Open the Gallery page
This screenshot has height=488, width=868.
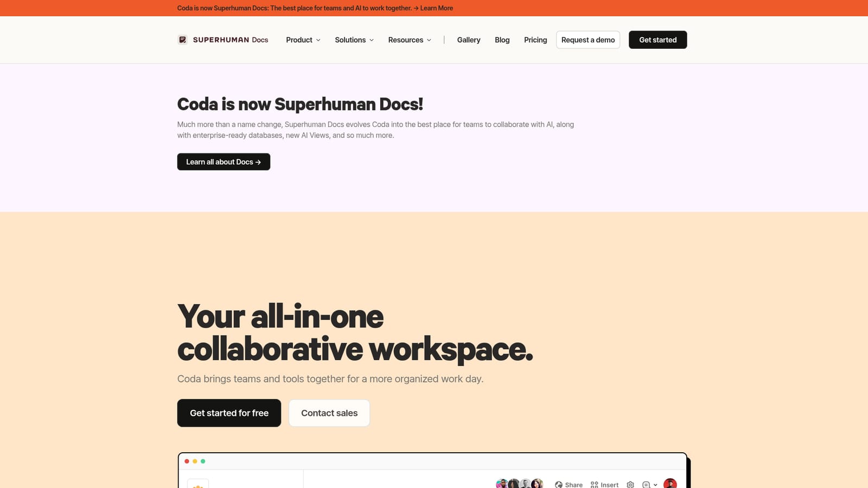pos(469,40)
